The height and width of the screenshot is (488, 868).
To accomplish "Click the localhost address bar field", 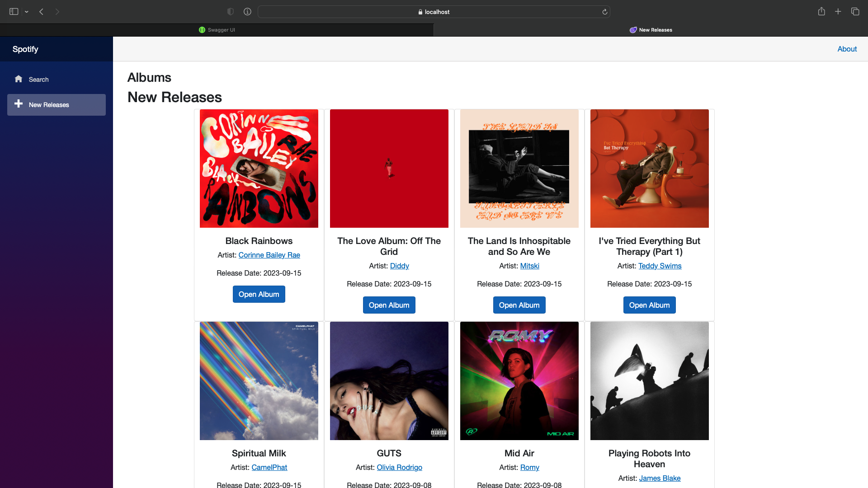I will click(434, 12).
